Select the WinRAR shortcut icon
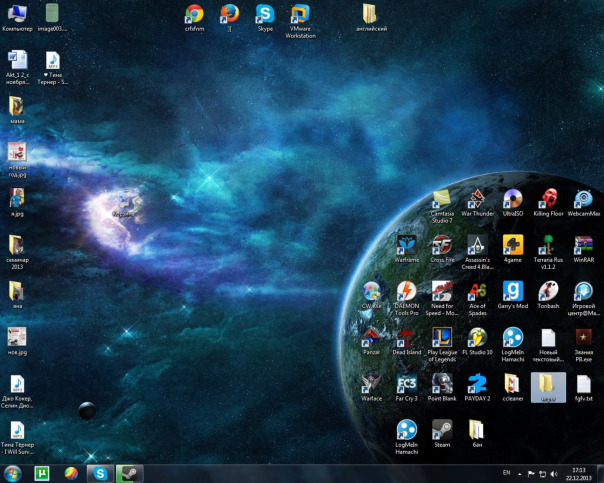The height and width of the screenshot is (483, 604). (584, 246)
